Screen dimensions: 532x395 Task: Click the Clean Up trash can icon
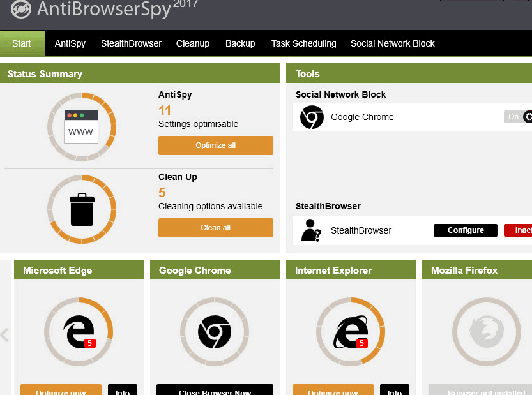82,209
